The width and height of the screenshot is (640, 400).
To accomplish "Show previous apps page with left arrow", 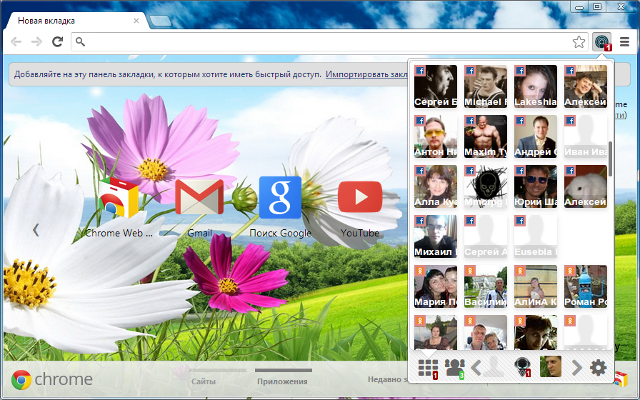I will [x=36, y=230].
